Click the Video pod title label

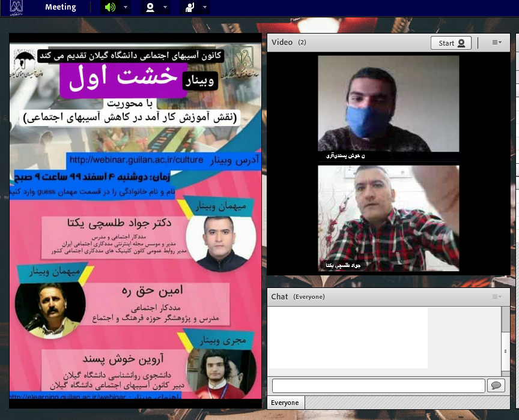282,42
